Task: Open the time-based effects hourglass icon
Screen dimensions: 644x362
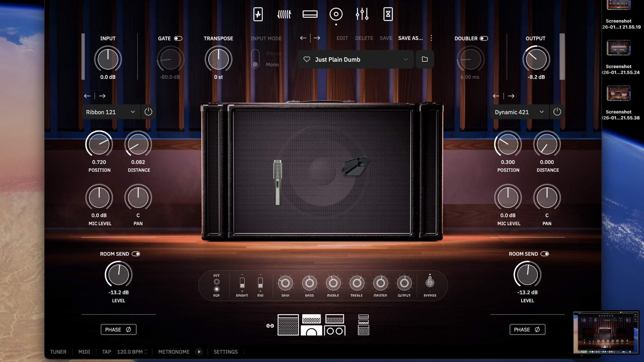Action: [388, 14]
